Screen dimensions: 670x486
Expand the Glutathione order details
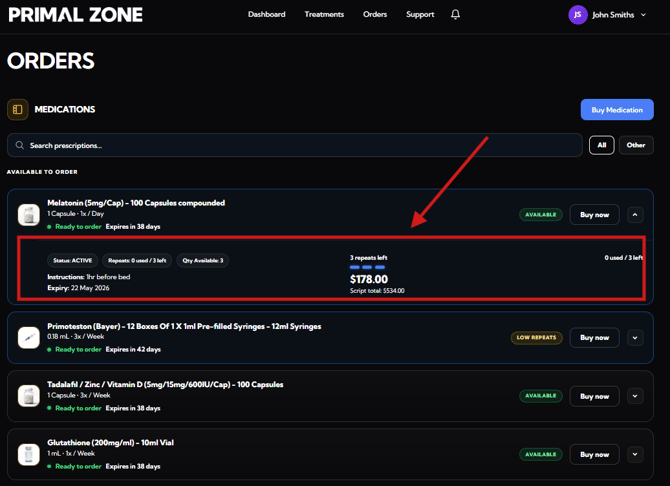point(635,454)
